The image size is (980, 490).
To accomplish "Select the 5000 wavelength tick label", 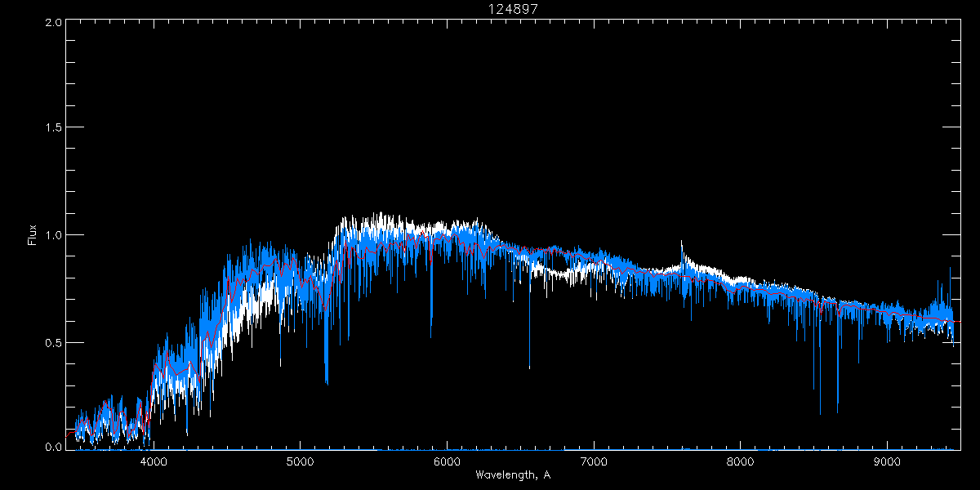I will click(x=300, y=461).
